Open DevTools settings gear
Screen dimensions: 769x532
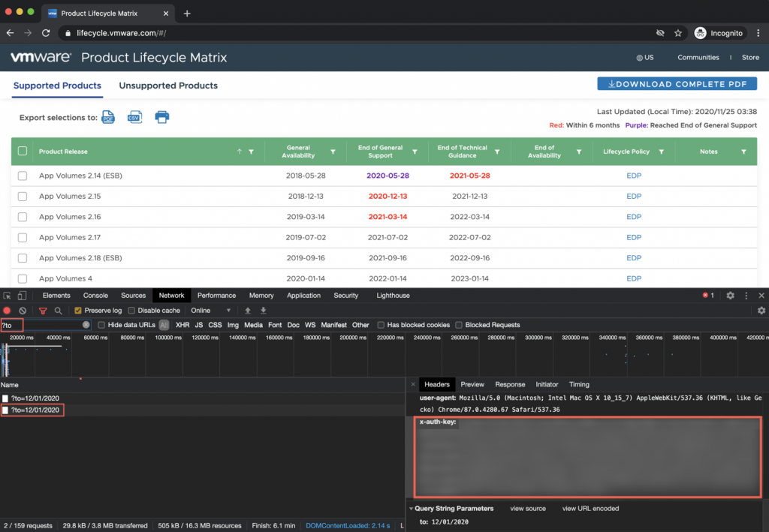730,296
